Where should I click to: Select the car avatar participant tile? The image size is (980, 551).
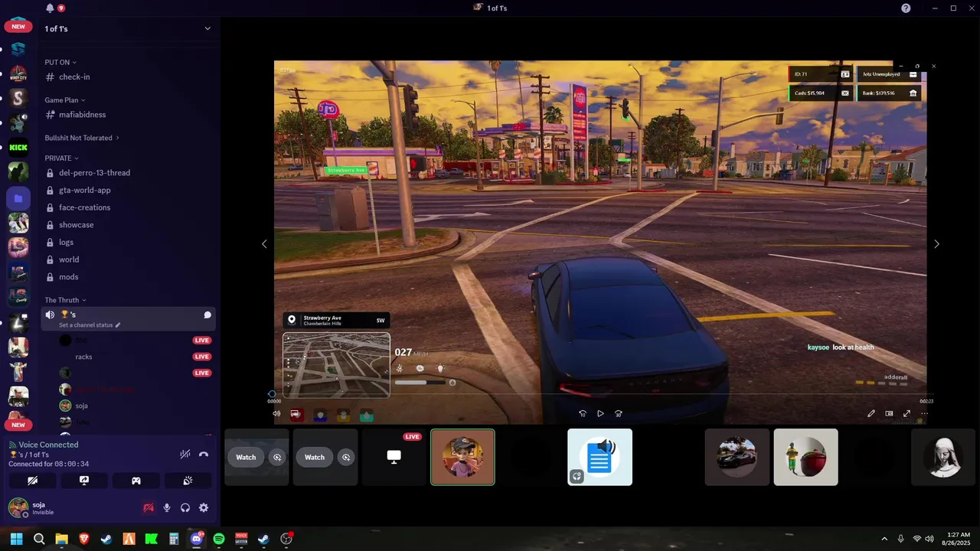[x=737, y=457]
